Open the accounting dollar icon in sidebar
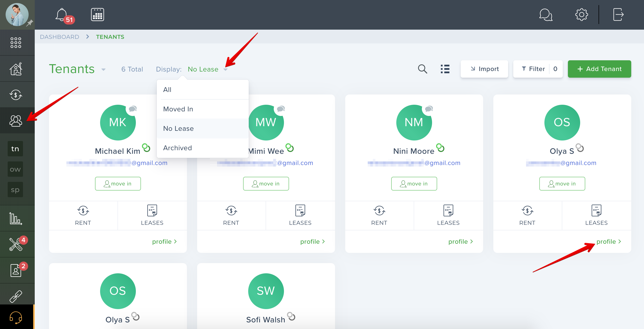 point(16,95)
